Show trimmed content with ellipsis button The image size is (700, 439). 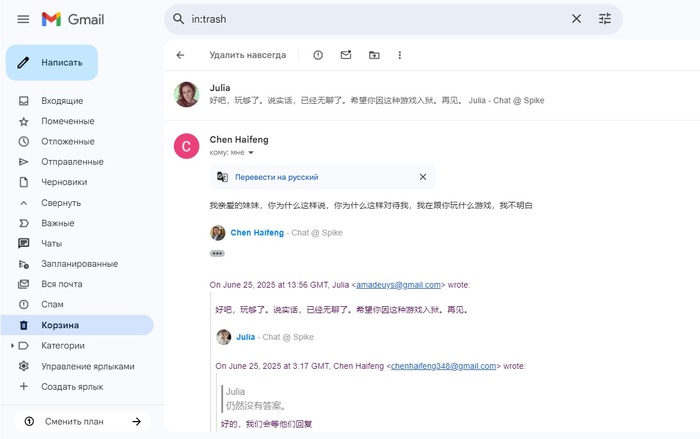pos(217,253)
